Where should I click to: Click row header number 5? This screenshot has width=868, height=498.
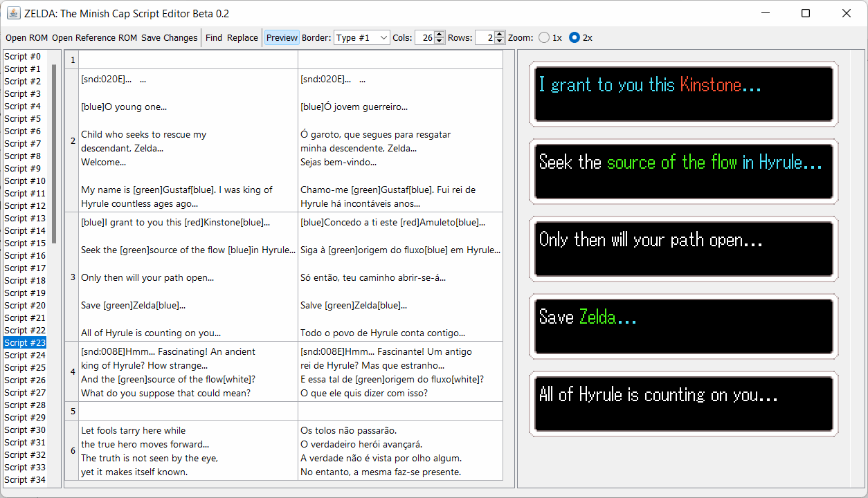click(73, 411)
